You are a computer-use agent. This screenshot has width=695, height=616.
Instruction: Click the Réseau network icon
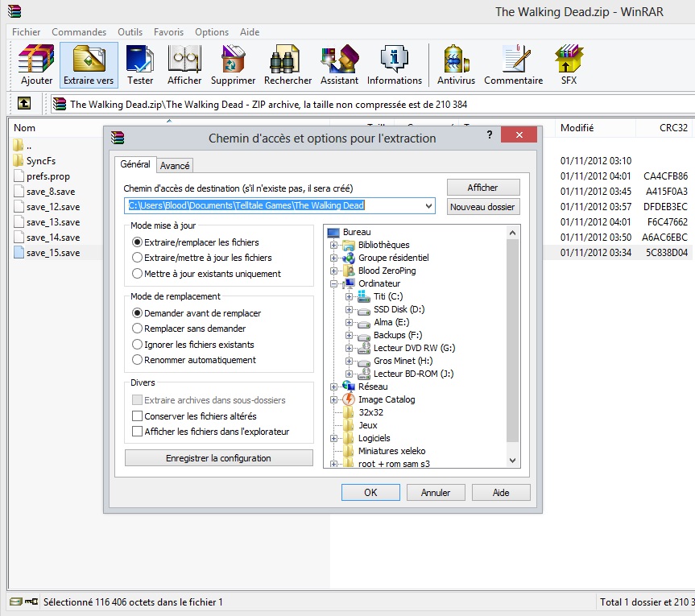pyautogui.click(x=349, y=387)
